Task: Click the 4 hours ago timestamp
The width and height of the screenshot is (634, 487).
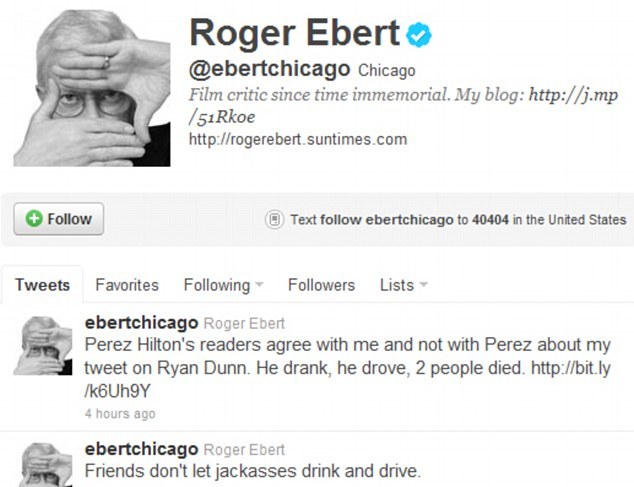Action: click(x=120, y=414)
